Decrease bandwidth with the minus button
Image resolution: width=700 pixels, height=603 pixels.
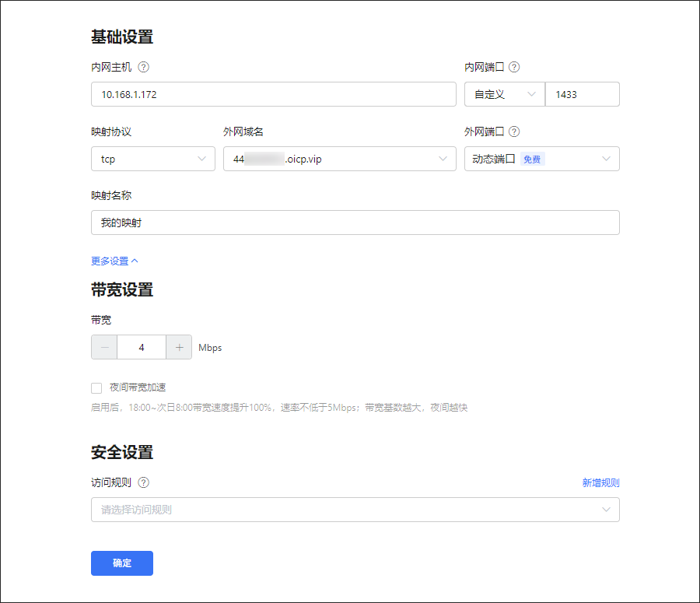pyautogui.click(x=104, y=348)
